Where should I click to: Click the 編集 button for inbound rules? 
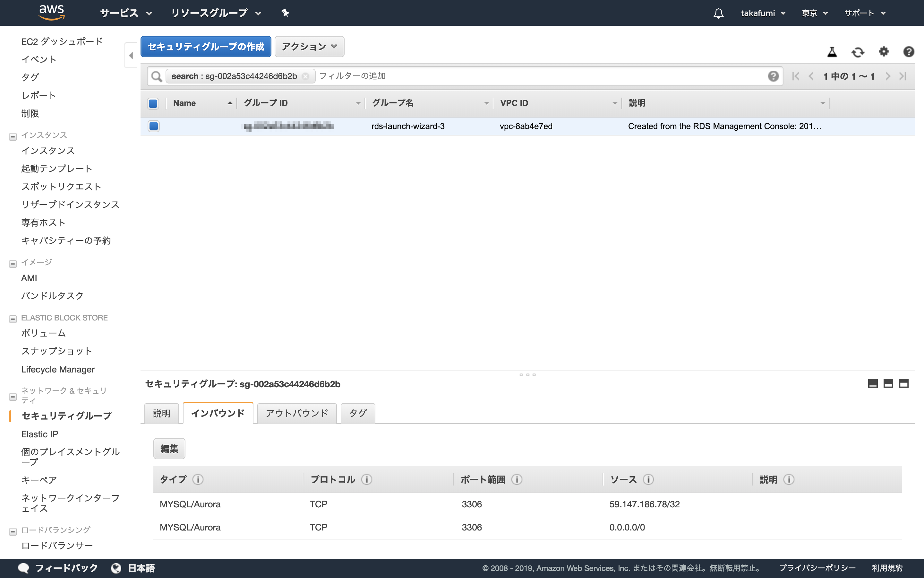point(169,448)
